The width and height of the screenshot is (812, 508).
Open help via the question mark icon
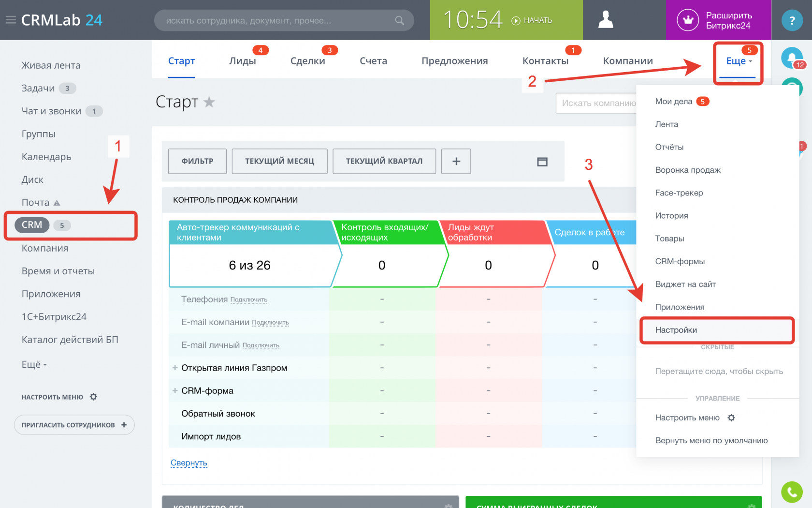tap(792, 20)
